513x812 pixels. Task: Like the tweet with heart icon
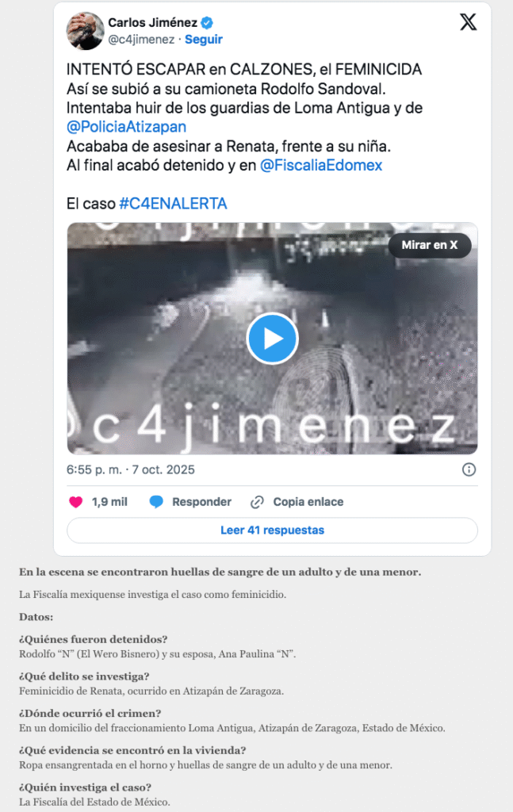point(76,502)
